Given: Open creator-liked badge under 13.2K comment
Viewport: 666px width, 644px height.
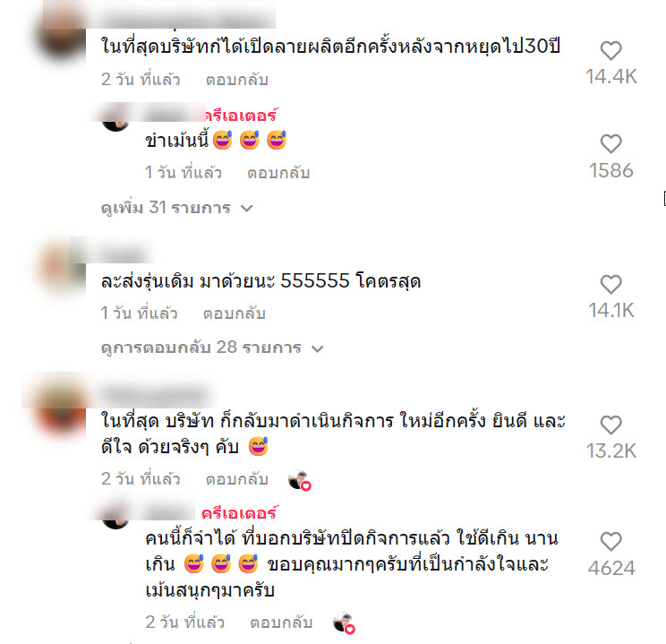Looking at the screenshot, I should click(x=300, y=480).
